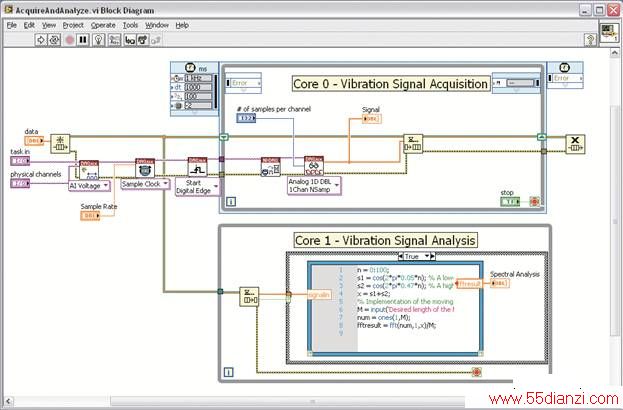
Task: Click the Step Over button
Action: coord(143,40)
